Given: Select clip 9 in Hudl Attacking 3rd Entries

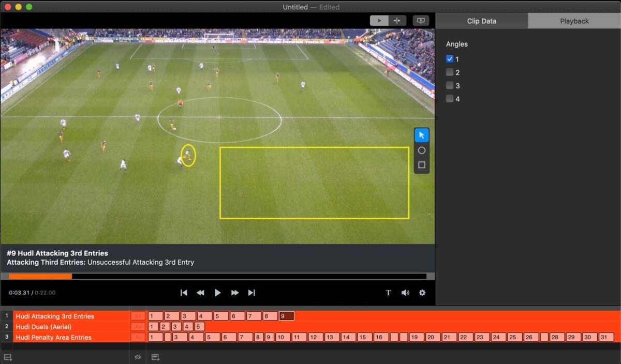Looking at the screenshot, I should 286,316.
